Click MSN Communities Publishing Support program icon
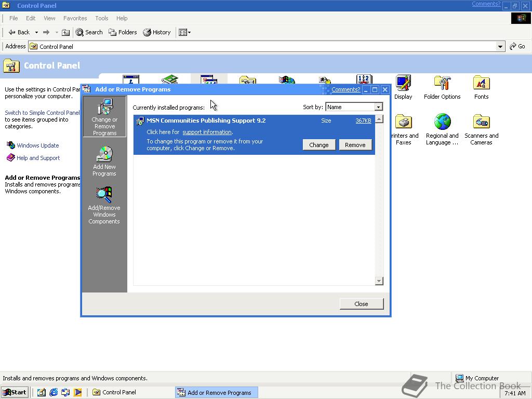The width and height of the screenshot is (532, 399). coord(140,121)
